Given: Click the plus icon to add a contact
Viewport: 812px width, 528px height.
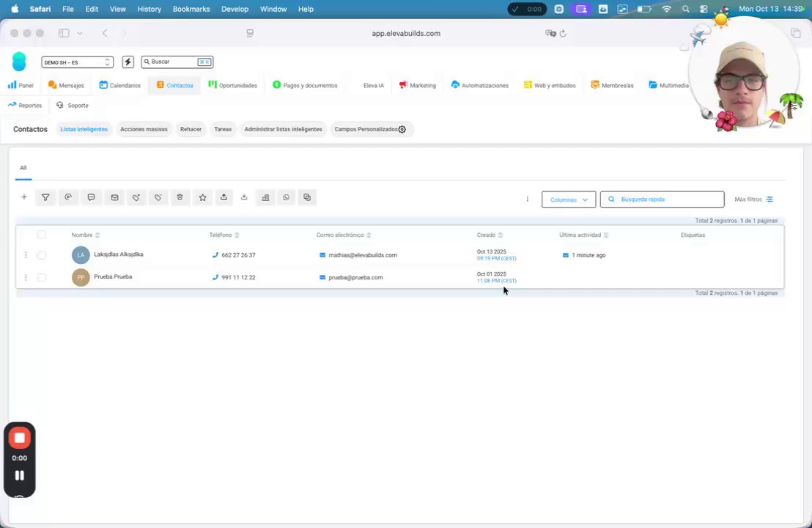Looking at the screenshot, I should (x=24, y=197).
